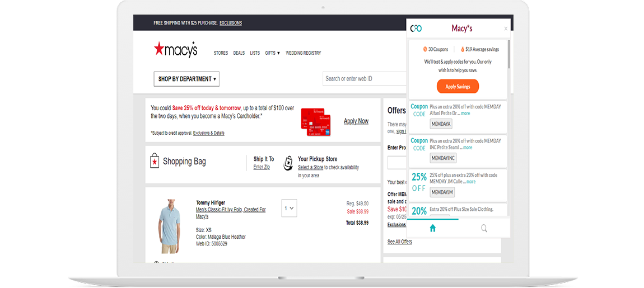
Task: Open the Men's Classic-Fit Ivy Polo link
Action: [x=231, y=213]
